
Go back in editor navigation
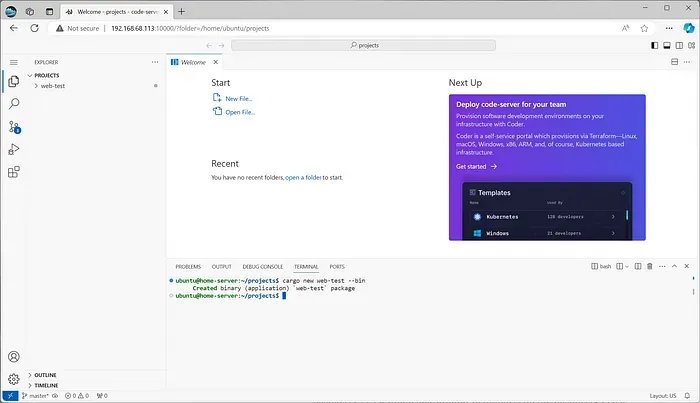click(x=209, y=45)
